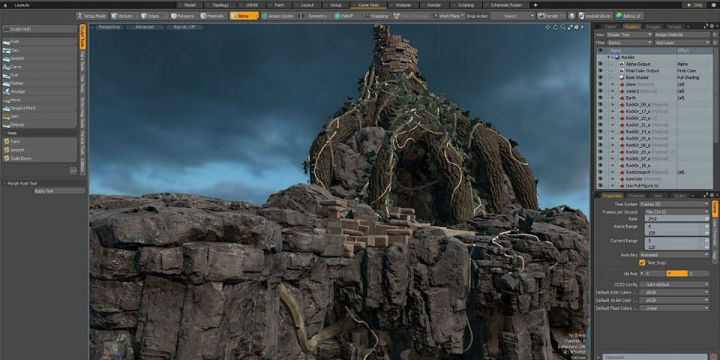
Task: Switch to the Scripting layout tab
Action: [x=466, y=5]
